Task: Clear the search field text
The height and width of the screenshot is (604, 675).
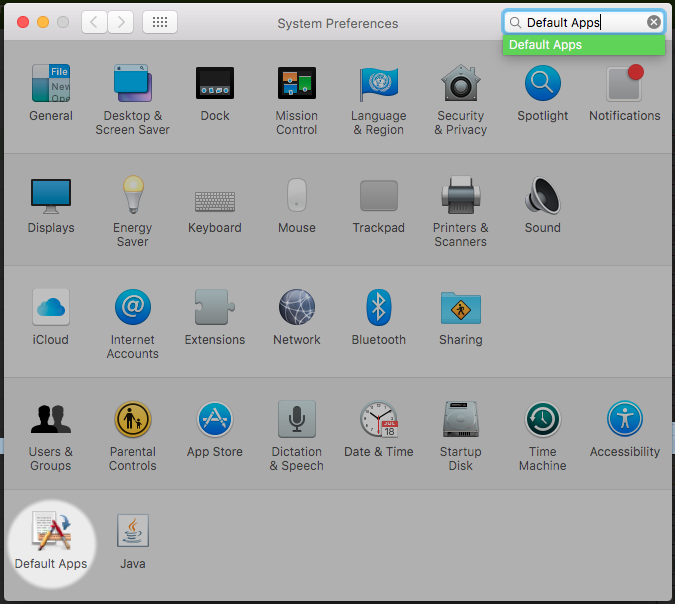Action: pyautogui.click(x=653, y=22)
